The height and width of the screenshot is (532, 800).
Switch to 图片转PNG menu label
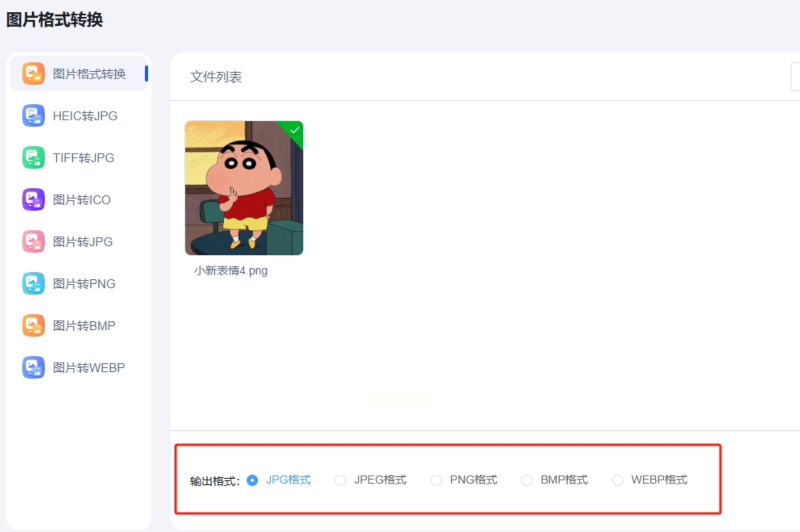[84, 284]
